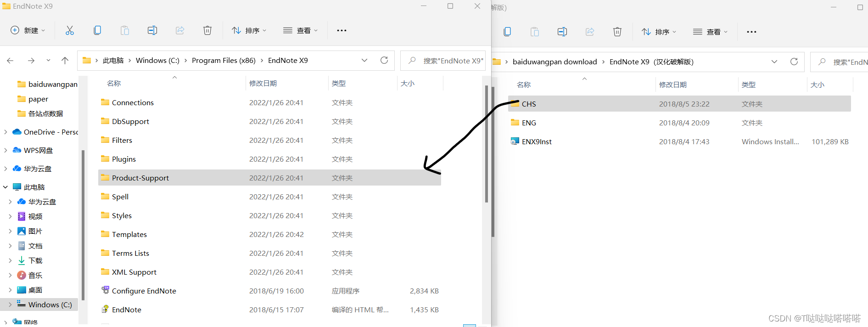Select 音乐 in the navigation pane
Image resolution: width=868 pixels, height=327 pixels.
[35, 275]
